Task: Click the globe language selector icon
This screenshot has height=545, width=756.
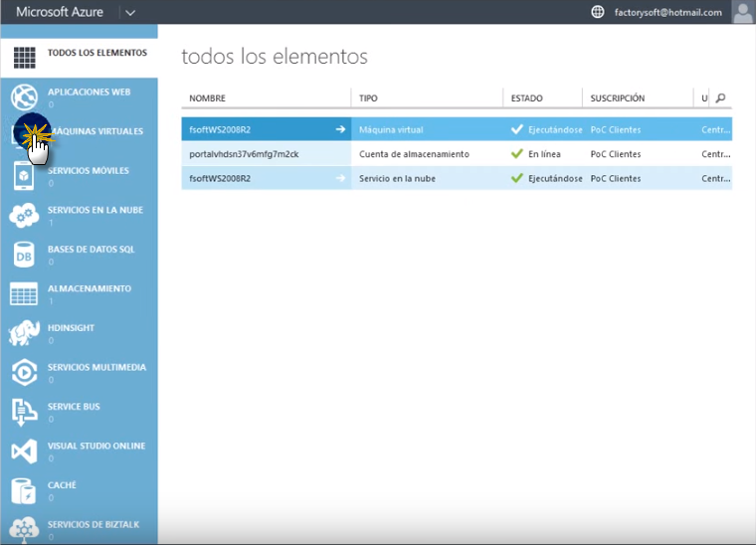Action: pyautogui.click(x=598, y=12)
